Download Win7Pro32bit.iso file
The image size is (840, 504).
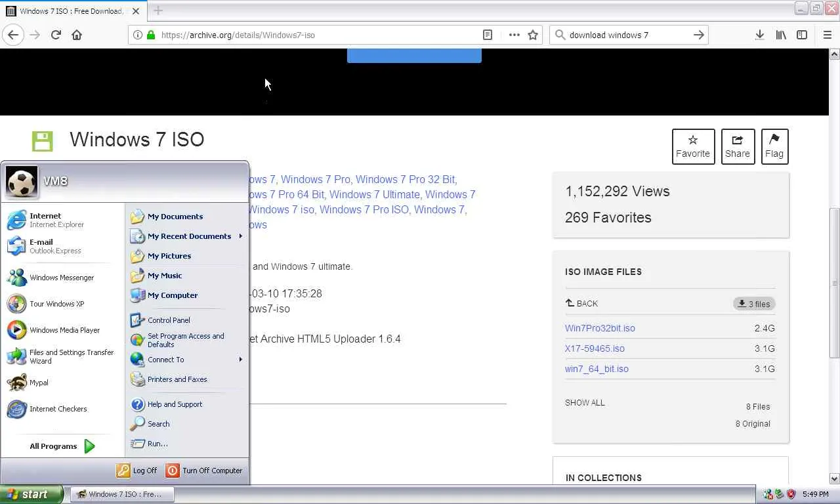[600, 328]
